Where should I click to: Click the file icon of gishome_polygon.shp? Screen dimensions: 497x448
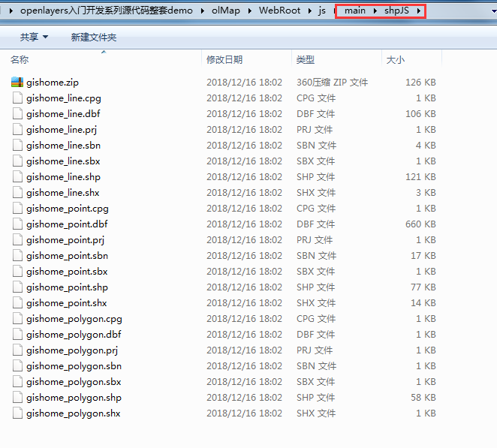click(17, 397)
